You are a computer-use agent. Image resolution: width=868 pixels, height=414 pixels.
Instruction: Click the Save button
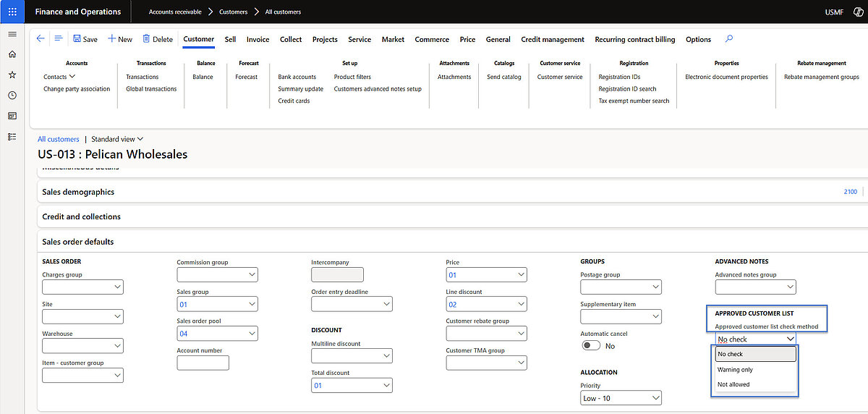click(85, 39)
